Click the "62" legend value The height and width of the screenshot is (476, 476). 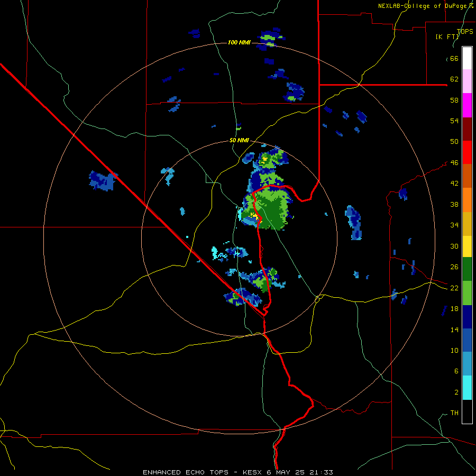454,79
